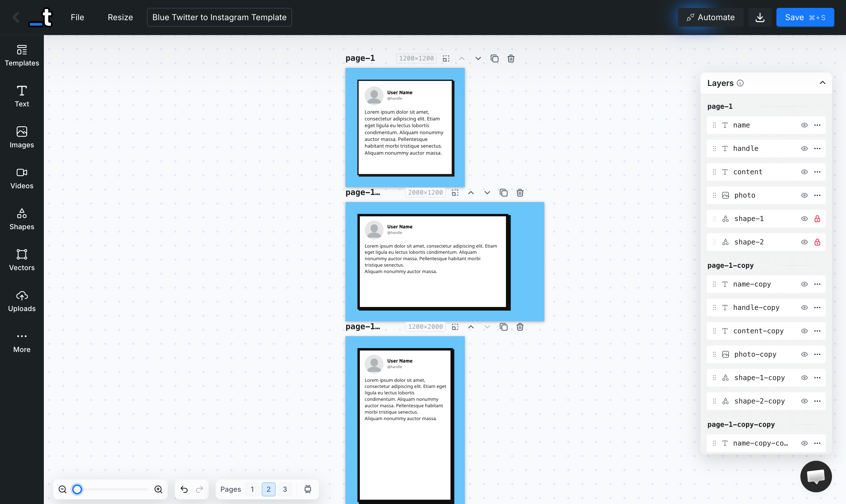The height and width of the screenshot is (504, 846).
Task: Duplicate the 1200×2000 page
Action: [504, 327]
